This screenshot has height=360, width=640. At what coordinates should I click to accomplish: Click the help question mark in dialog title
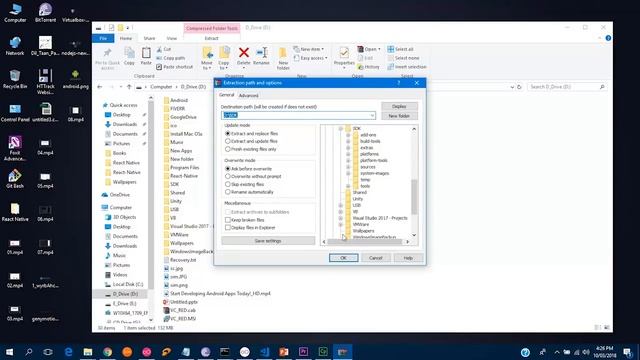click(399, 83)
